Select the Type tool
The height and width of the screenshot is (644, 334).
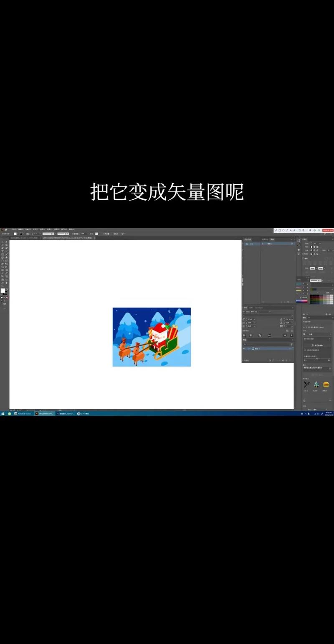click(x=3, y=251)
